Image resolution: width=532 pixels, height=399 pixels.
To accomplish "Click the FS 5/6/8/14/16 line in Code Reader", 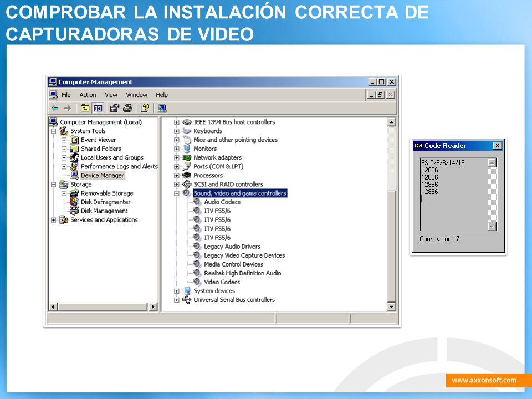I will pyautogui.click(x=443, y=163).
